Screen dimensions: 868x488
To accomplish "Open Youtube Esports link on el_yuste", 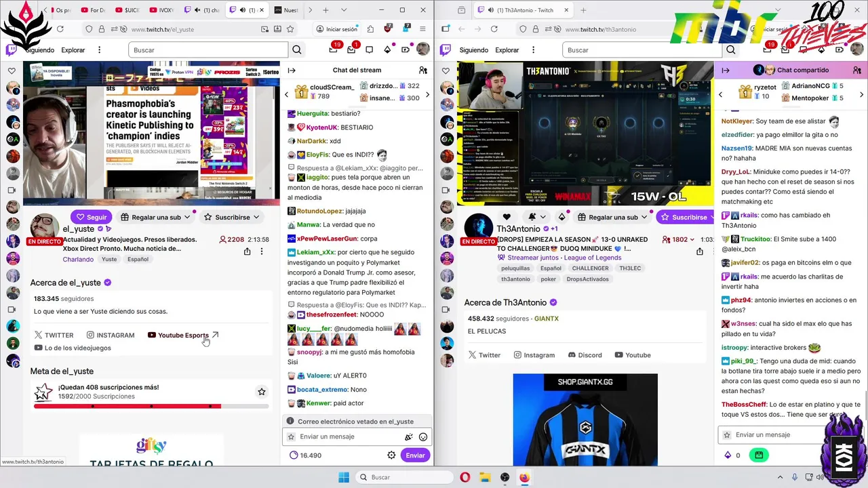I will (x=183, y=335).
